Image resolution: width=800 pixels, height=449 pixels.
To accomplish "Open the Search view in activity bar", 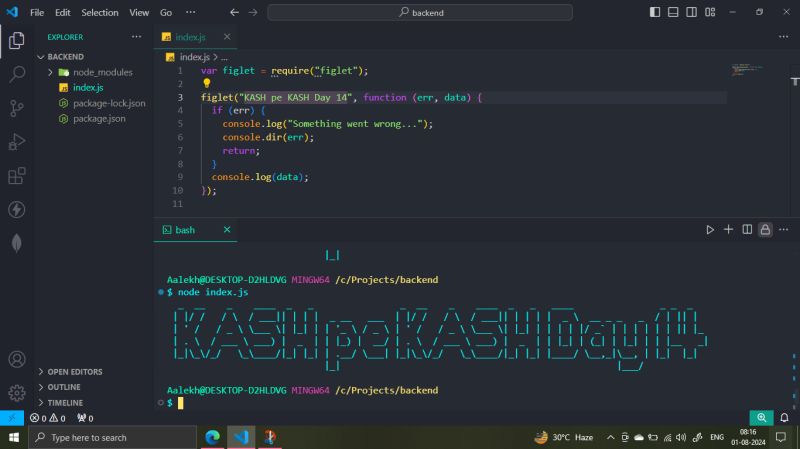I will [x=16, y=74].
